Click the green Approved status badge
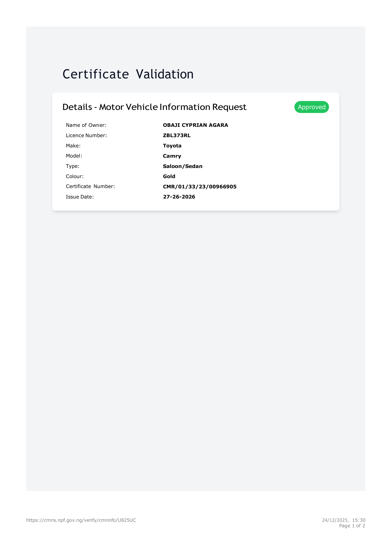This screenshot has width=392, height=555. click(x=312, y=107)
